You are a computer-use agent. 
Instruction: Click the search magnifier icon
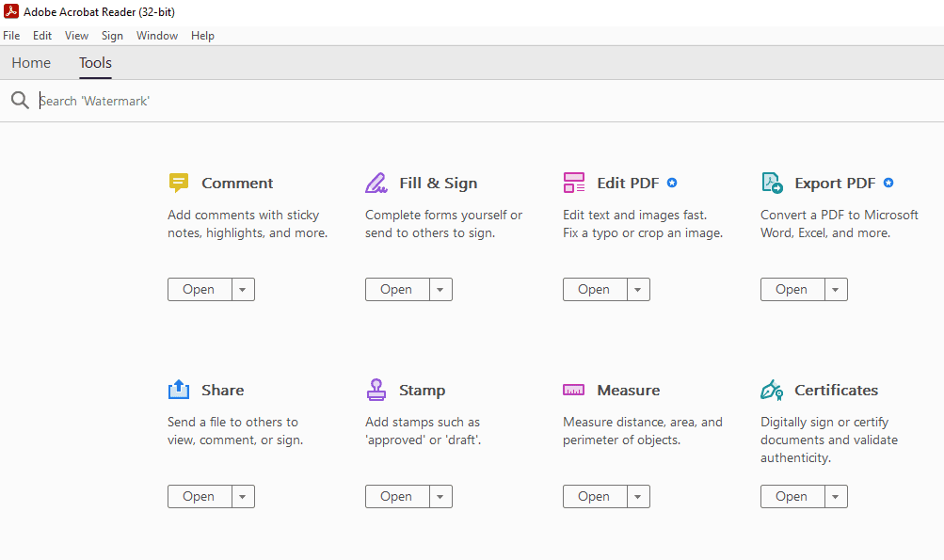click(20, 101)
